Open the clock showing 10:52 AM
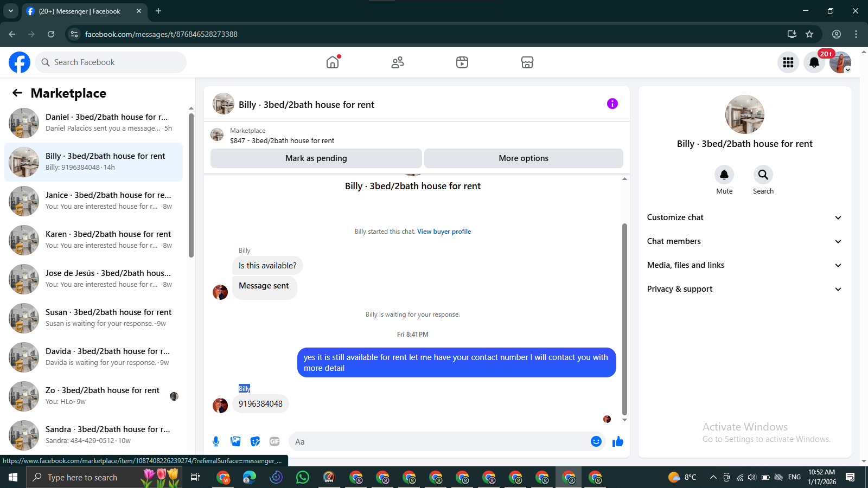Screen dimensions: 868x488 tap(821, 477)
